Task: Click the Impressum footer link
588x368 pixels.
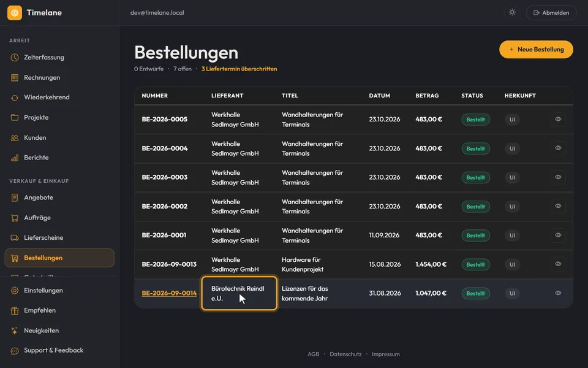Action: tap(385, 354)
